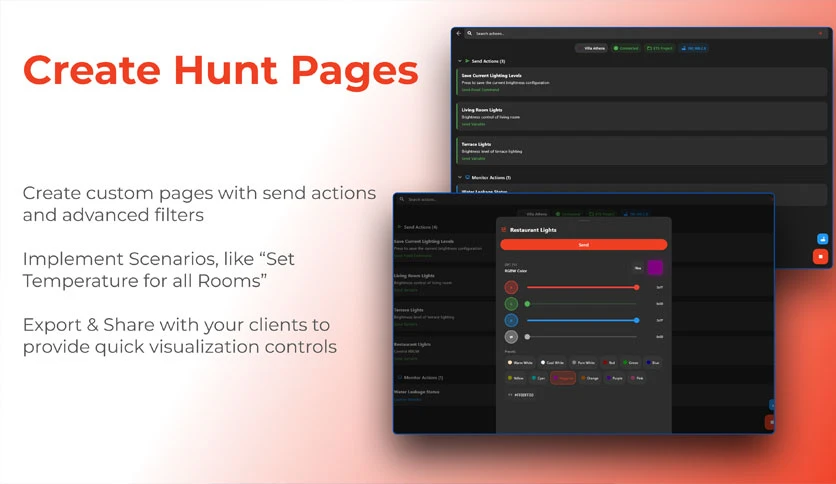Click the dimmed Living Room Lights row, front window
836x484 pixels.
click(x=445, y=283)
